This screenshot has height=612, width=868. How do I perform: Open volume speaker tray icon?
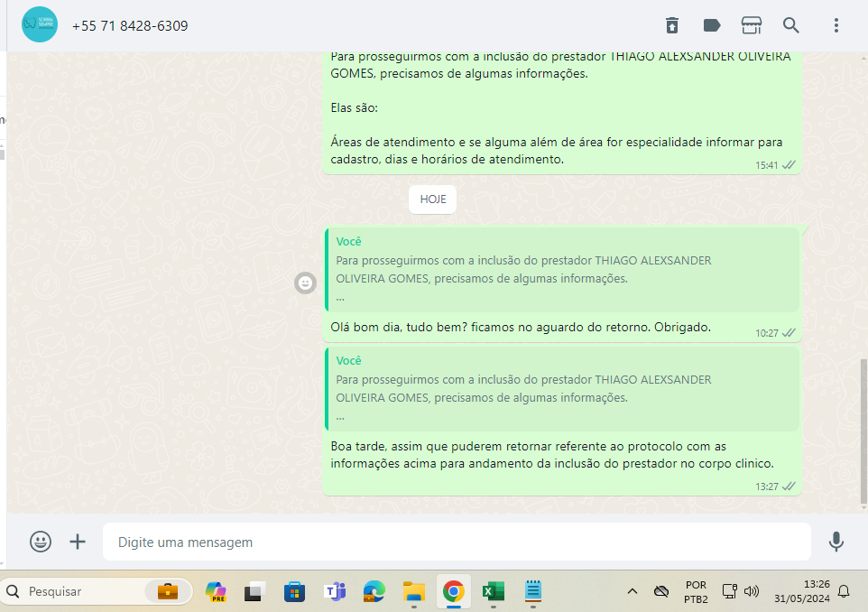point(752,591)
